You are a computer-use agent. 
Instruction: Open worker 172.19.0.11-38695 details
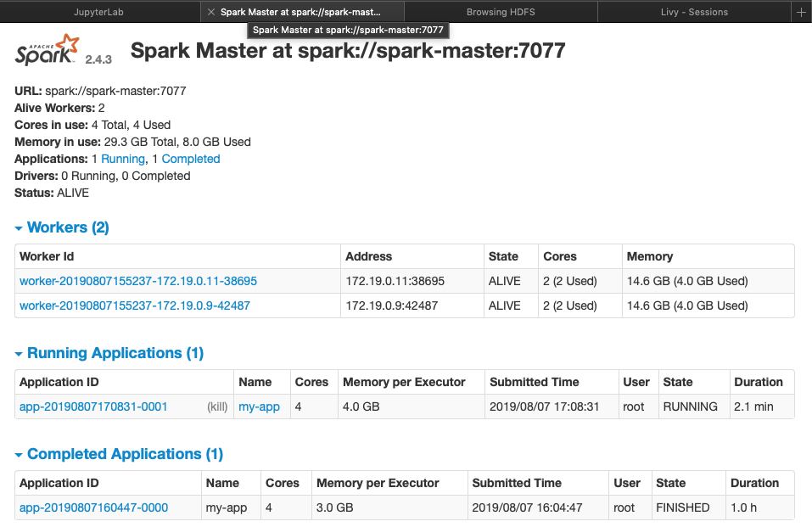138,281
